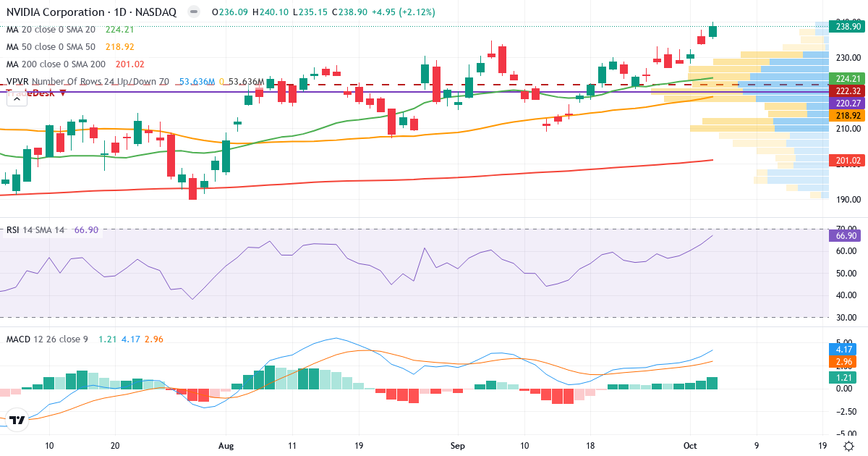Click the 18 date label on time axis

[592, 447]
